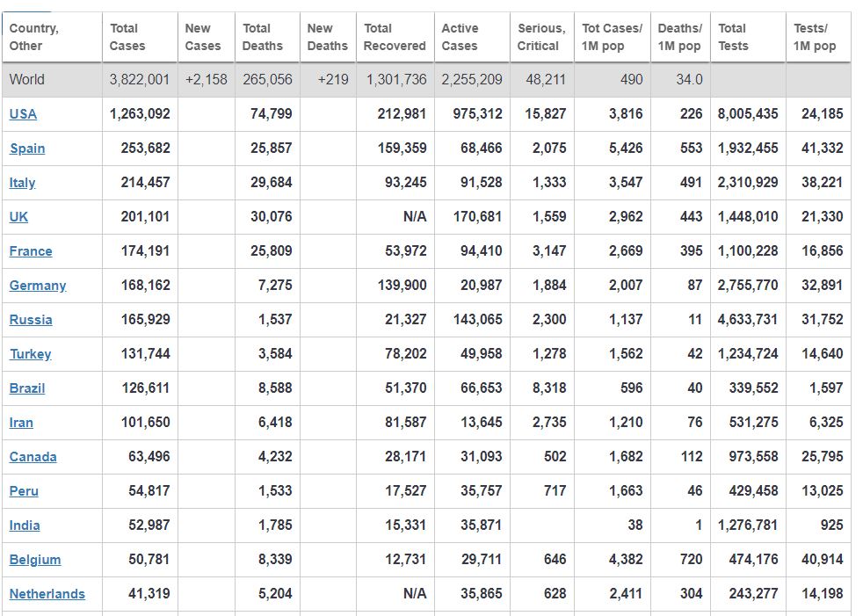
Task: Click Russia active cases 143,065
Action: point(478,320)
